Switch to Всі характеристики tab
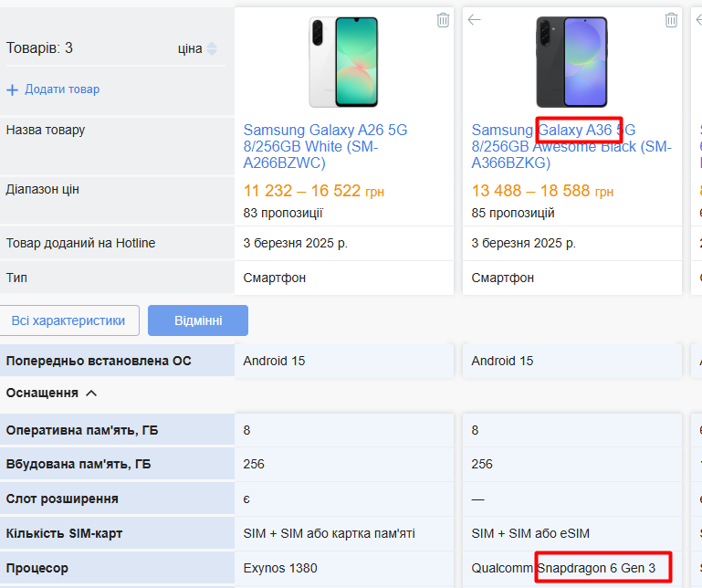This screenshot has height=588, width=702. [x=68, y=320]
